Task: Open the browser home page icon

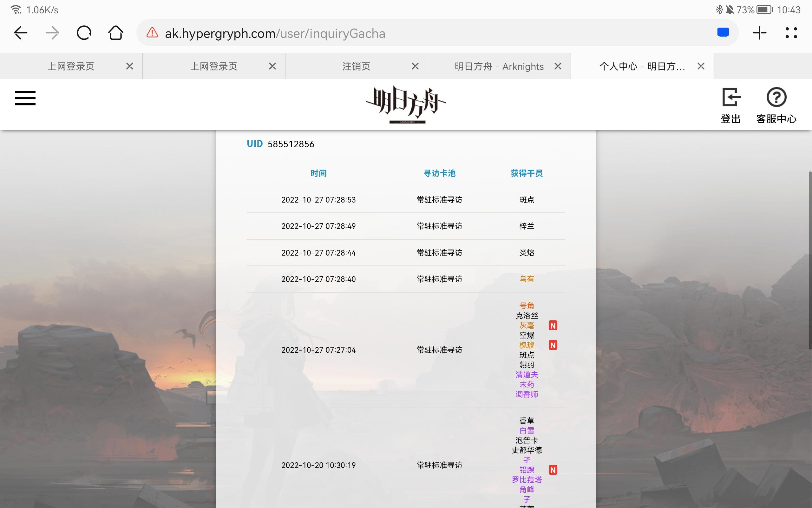Action: point(115,33)
